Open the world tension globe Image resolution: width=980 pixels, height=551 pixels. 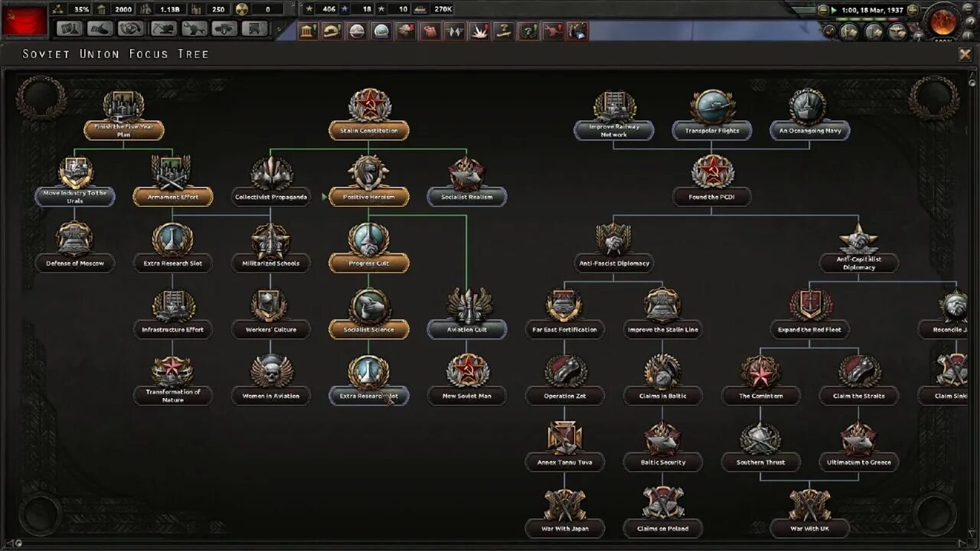943,21
